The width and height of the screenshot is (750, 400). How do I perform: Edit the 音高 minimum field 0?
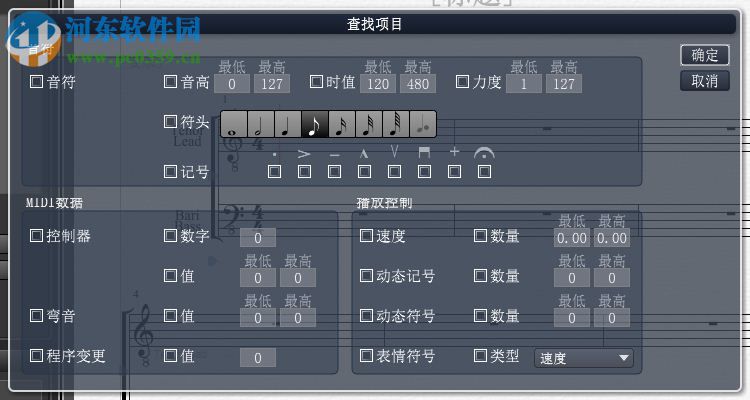click(232, 84)
